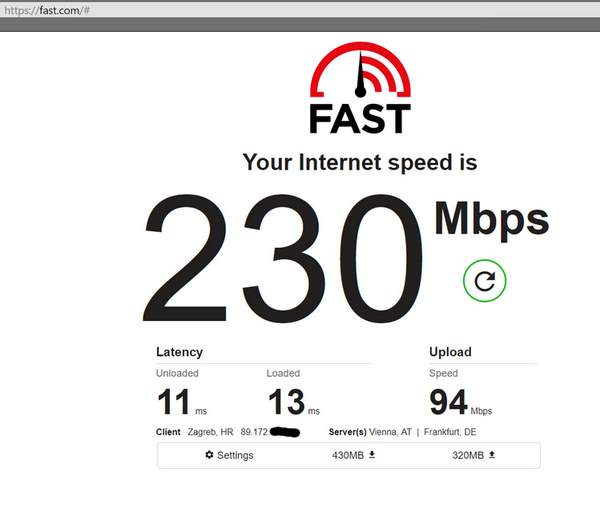This screenshot has height=505, width=600.
Task: Click the Latency section heading
Action: (179, 352)
